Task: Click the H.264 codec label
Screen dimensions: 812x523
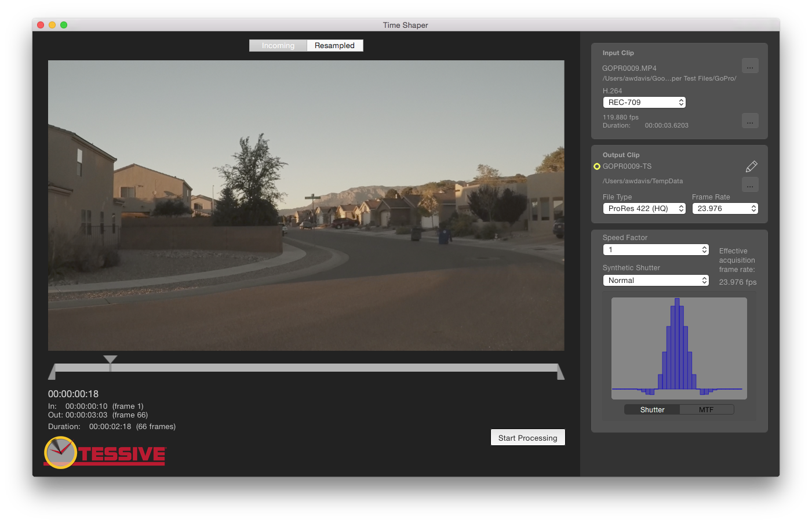Action: 612,91
